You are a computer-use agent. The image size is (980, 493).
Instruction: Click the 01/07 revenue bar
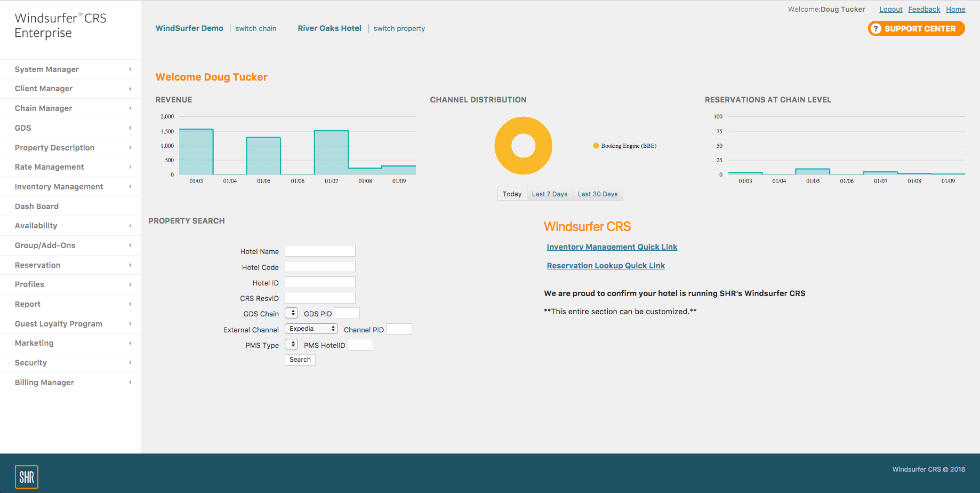click(331, 153)
